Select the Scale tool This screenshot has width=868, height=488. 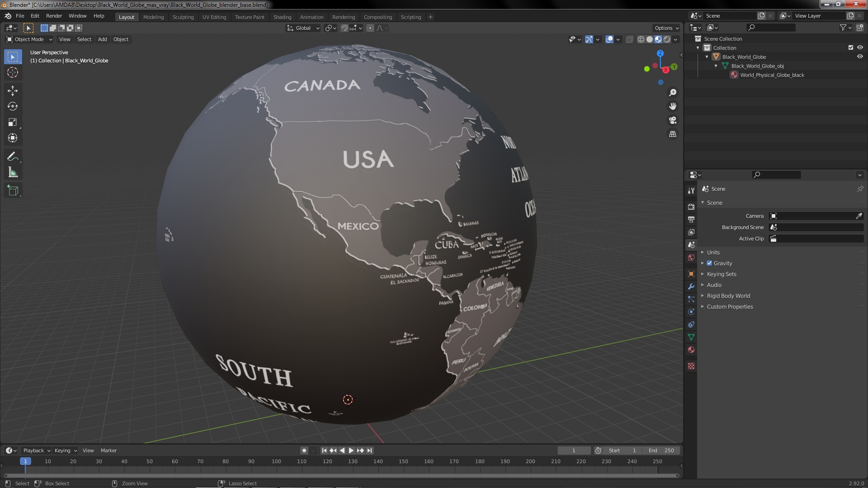click(x=13, y=122)
